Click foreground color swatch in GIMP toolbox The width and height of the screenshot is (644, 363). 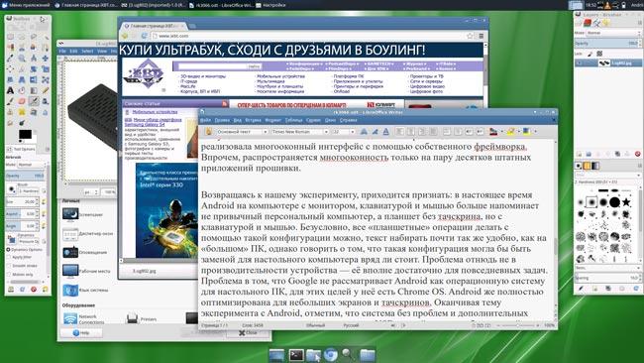pos(25,134)
